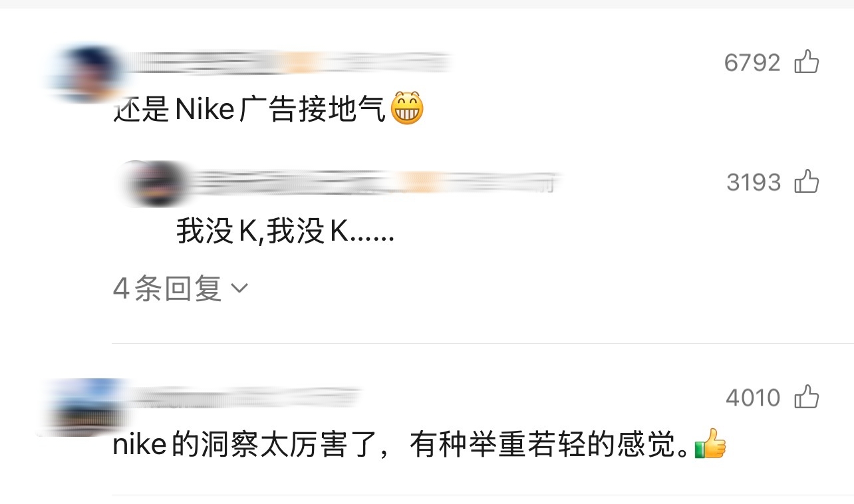
Task: Select reply text '我没K,我没K……'
Action: (x=285, y=232)
